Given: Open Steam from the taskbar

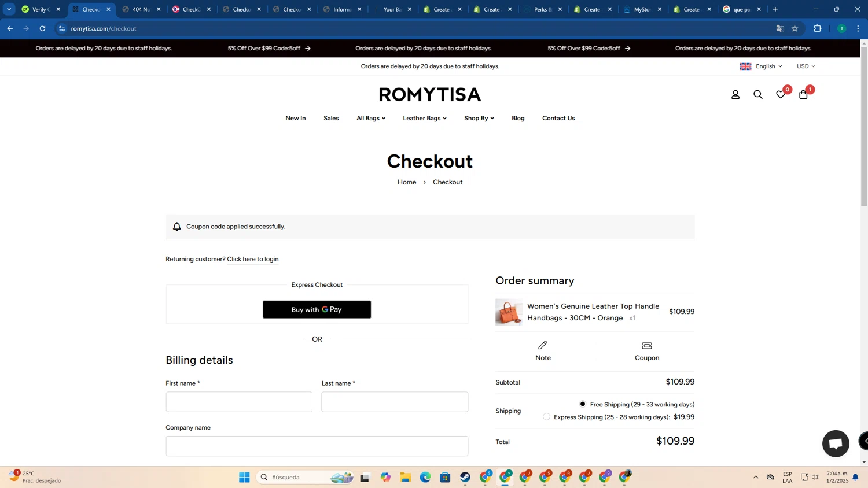Looking at the screenshot, I should click(x=465, y=477).
